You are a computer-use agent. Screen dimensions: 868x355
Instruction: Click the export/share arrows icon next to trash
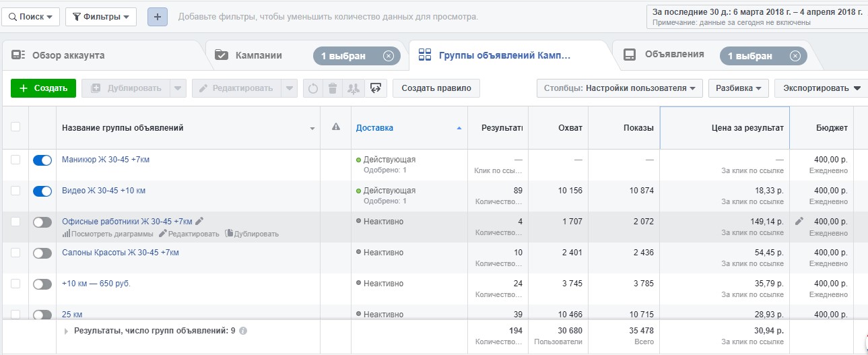point(376,88)
